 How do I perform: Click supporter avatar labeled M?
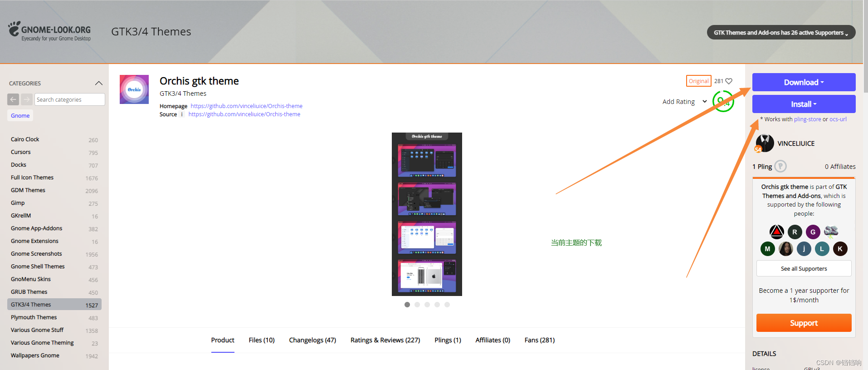(767, 249)
